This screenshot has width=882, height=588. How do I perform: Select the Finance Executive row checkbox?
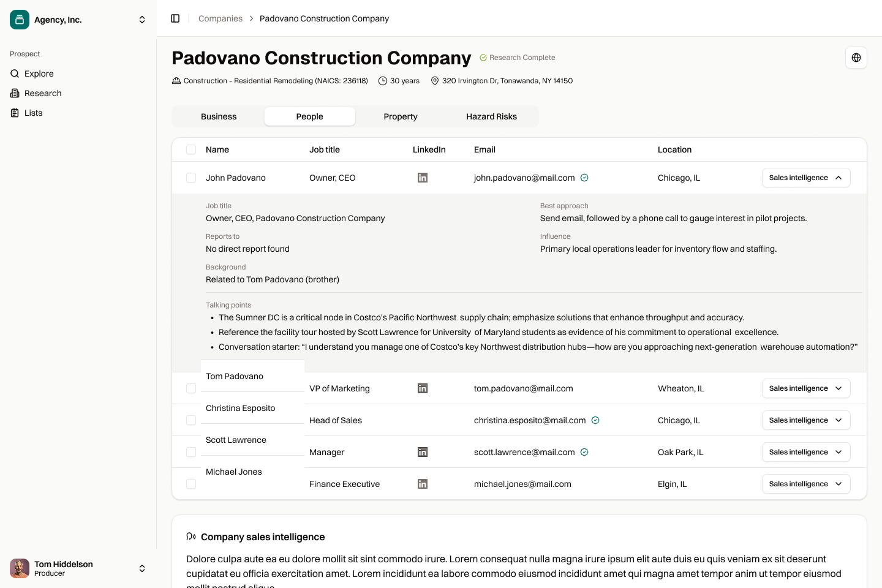pos(191,484)
